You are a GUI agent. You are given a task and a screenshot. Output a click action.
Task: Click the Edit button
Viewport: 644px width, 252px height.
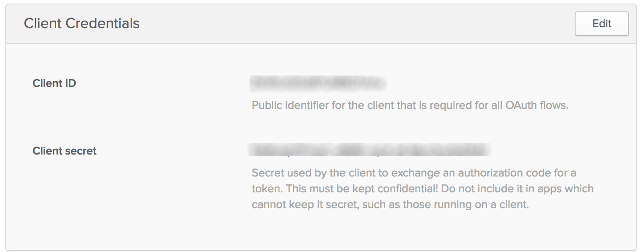(601, 24)
